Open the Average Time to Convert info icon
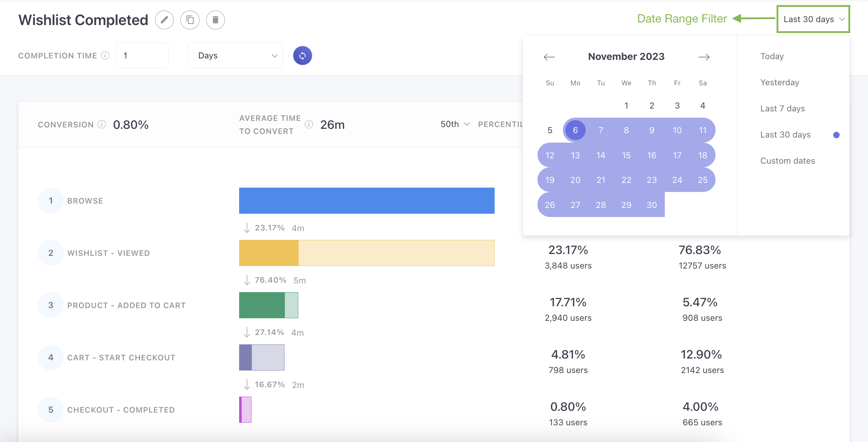Screen dimensions: 868x442 coord(309,124)
